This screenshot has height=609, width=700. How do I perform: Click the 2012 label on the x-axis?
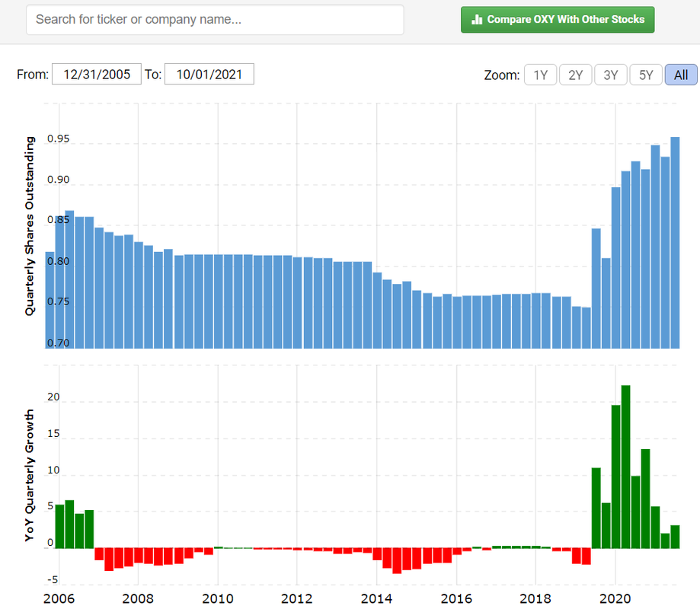[297, 599]
